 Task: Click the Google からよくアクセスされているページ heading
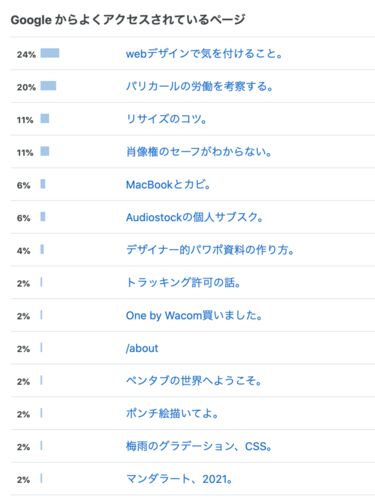pos(128,20)
